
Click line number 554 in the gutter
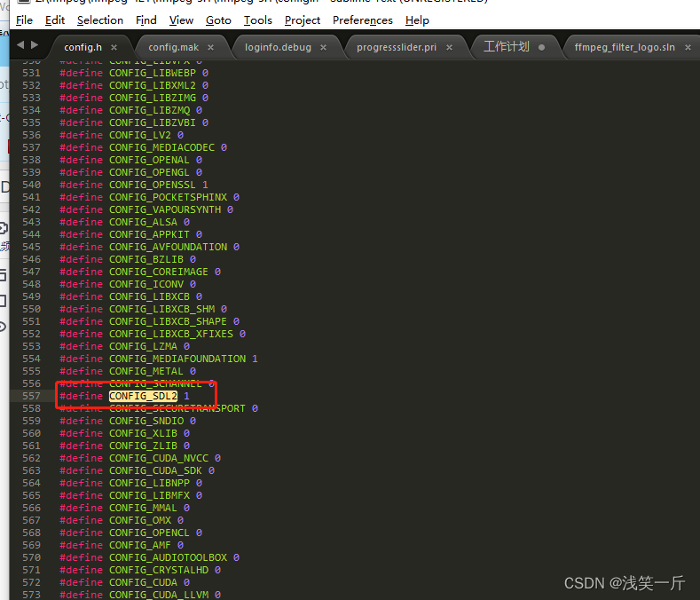click(x=31, y=359)
